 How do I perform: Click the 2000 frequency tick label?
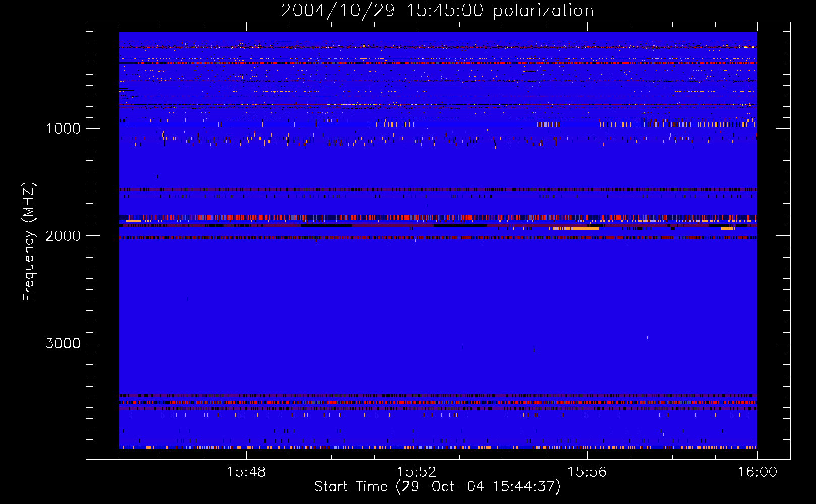[x=63, y=236]
